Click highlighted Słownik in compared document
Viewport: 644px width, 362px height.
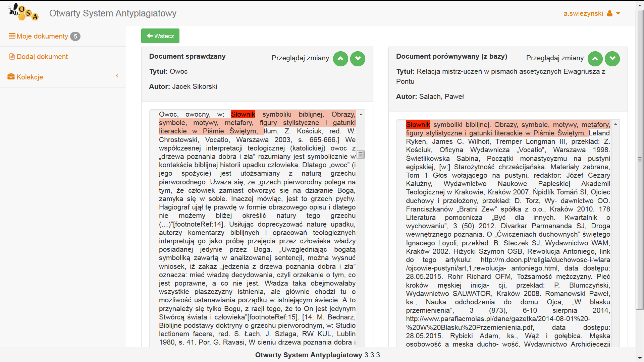(x=418, y=125)
